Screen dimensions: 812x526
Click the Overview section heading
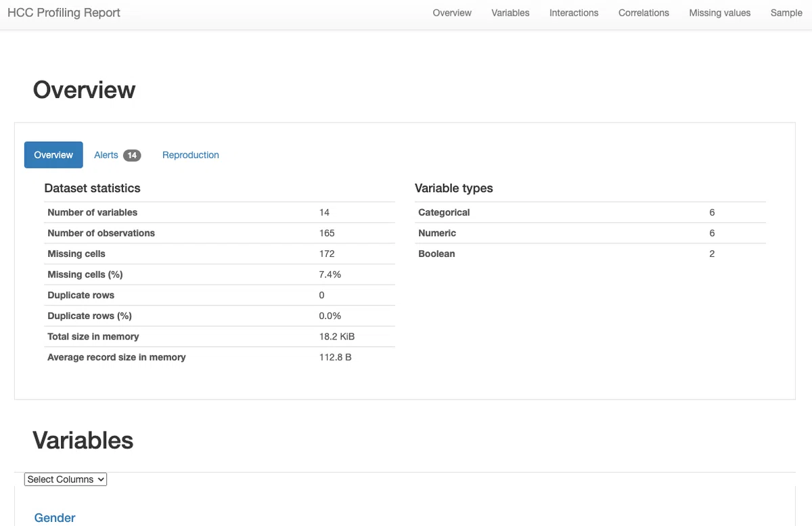click(x=84, y=90)
